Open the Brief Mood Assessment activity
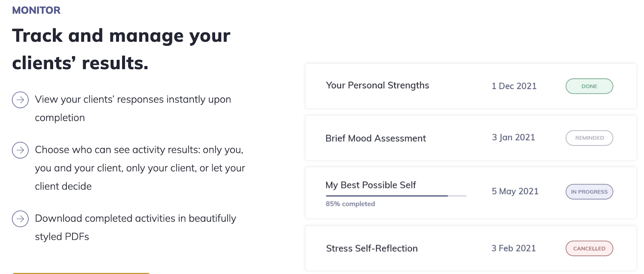Screen dimensions: 644x274 click(x=375, y=138)
